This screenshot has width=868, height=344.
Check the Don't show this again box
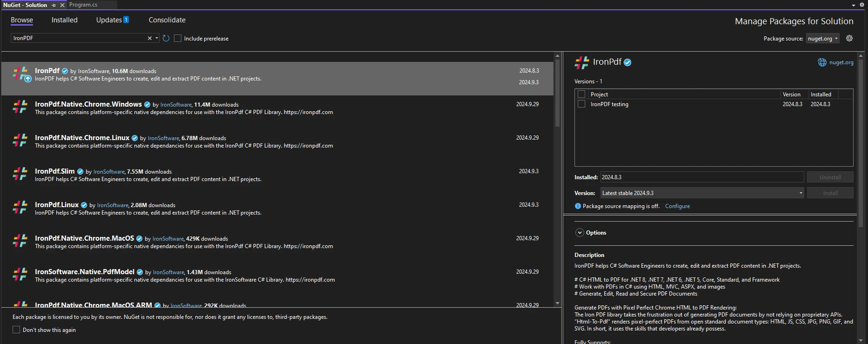pos(16,330)
